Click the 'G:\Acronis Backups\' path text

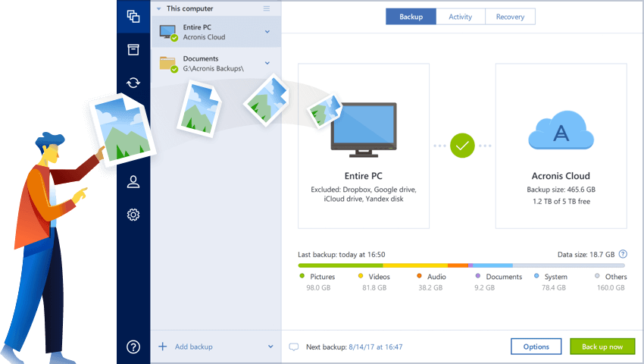click(x=213, y=69)
